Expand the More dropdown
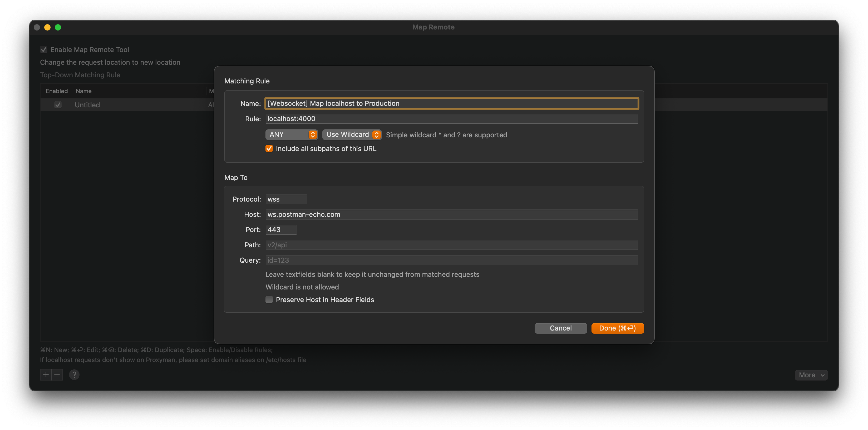 click(x=811, y=375)
